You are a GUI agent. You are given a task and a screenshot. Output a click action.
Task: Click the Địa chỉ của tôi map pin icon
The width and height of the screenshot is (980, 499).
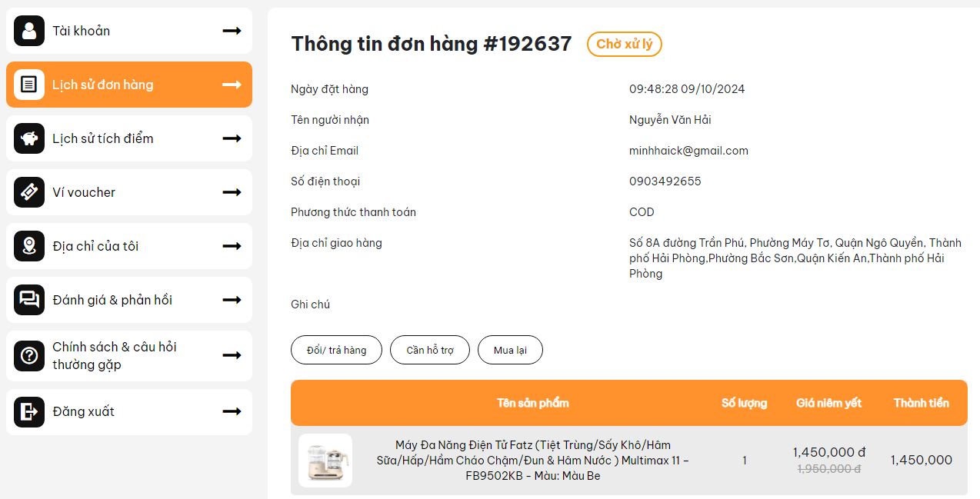[29, 246]
